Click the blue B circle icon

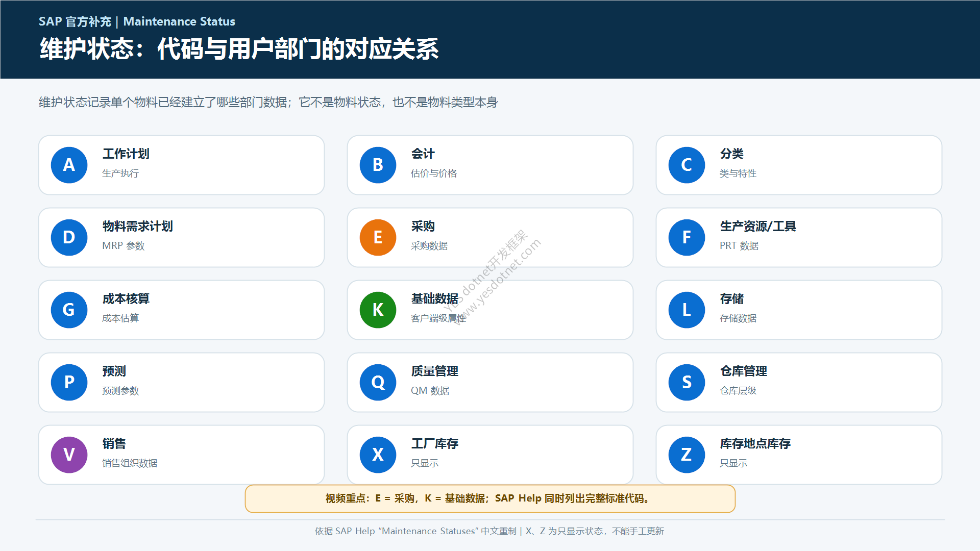pos(378,165)
